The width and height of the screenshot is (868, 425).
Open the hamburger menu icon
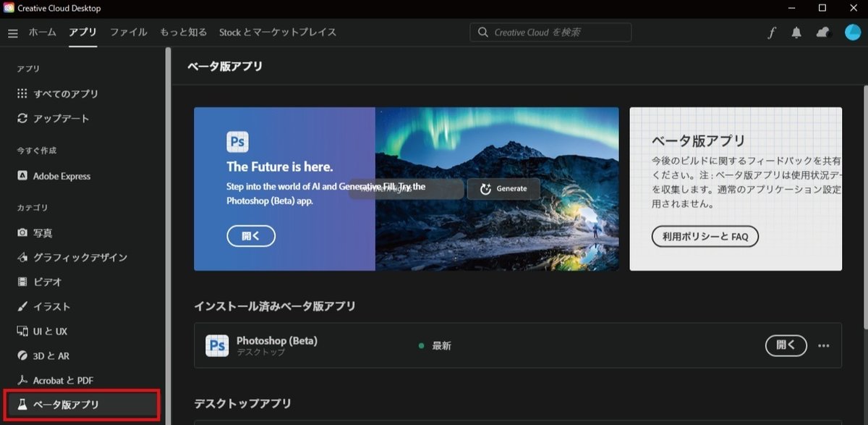(13, 33)
